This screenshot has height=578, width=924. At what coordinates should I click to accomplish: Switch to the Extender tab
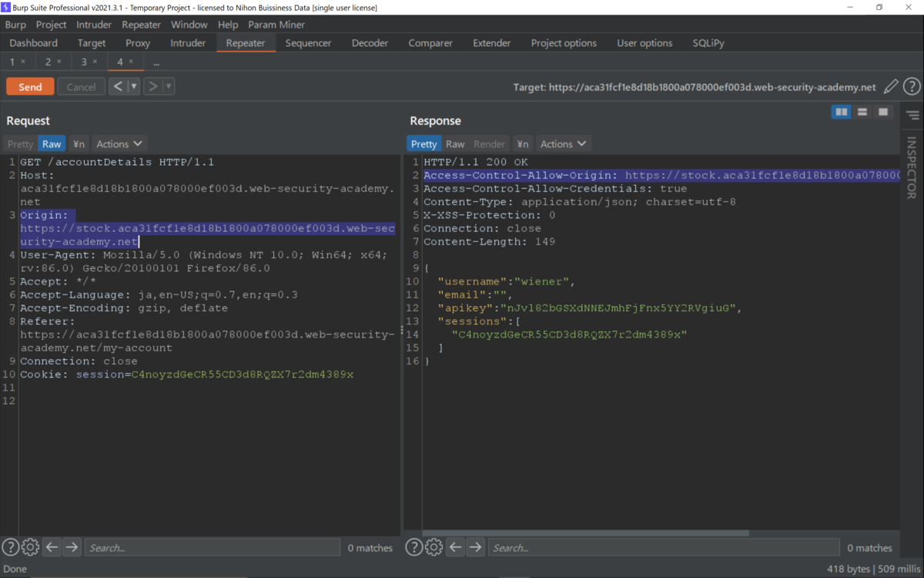[492, 43]
